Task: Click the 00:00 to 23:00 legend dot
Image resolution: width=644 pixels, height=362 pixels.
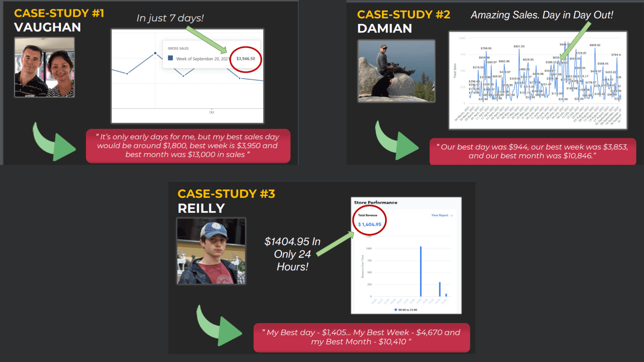Action: click(x=396, y=310)
